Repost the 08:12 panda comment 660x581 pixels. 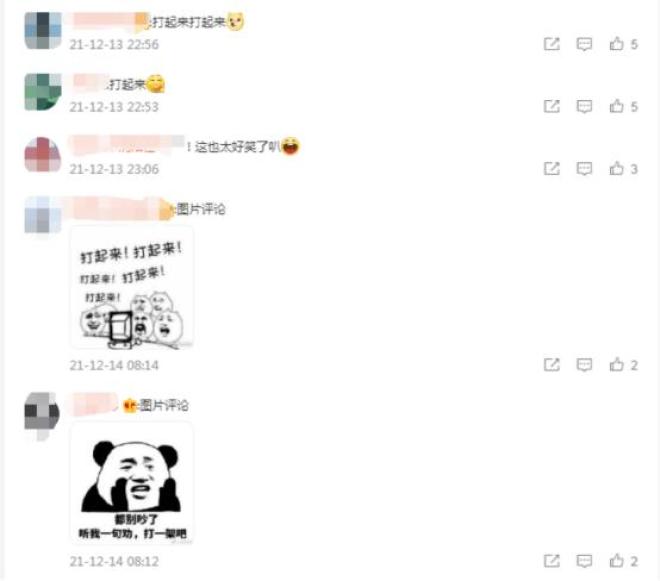click(x=552, y=561)
